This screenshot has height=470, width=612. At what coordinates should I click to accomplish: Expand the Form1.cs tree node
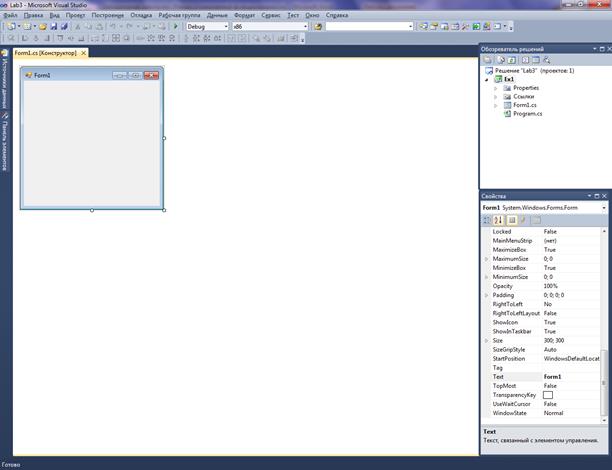pos(496,105)
